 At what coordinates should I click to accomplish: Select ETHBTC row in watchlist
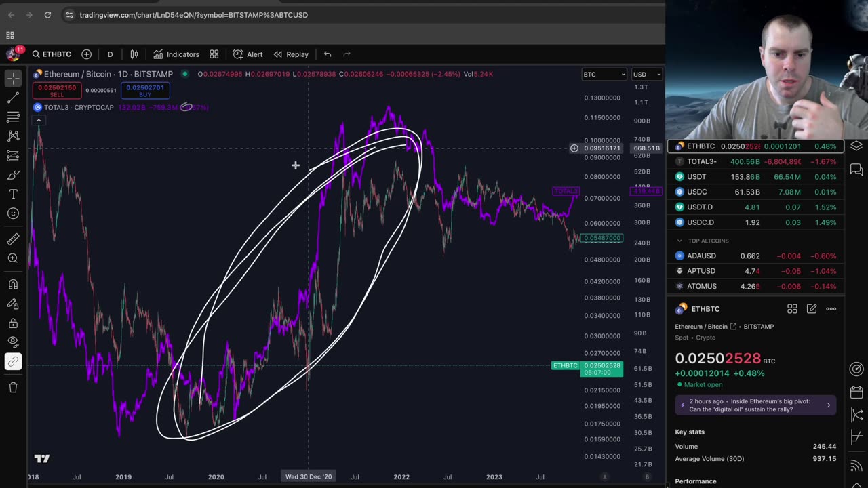[755, 146]
